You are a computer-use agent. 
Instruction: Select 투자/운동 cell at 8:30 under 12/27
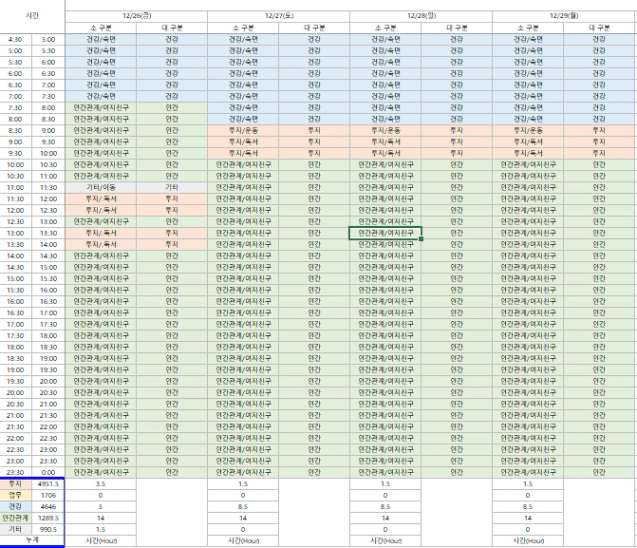243,130
